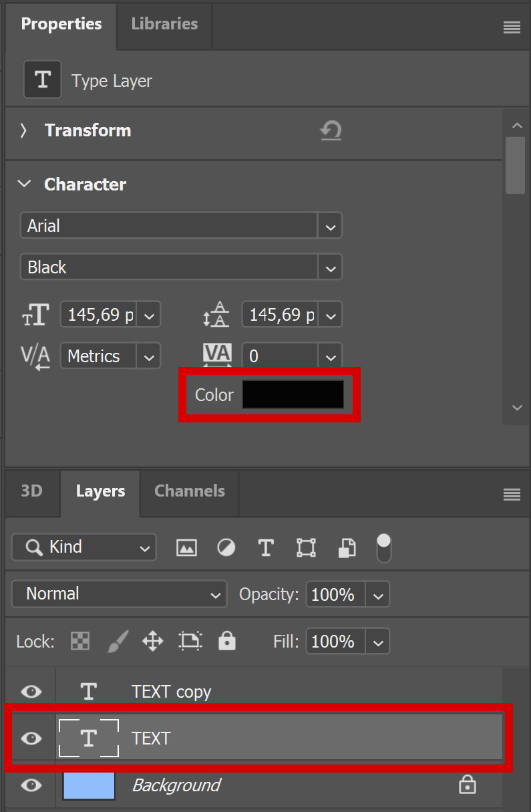Expand the Transform section
Image resolution: width=531 pixels, height=812 pixels.
coord(23,130)
